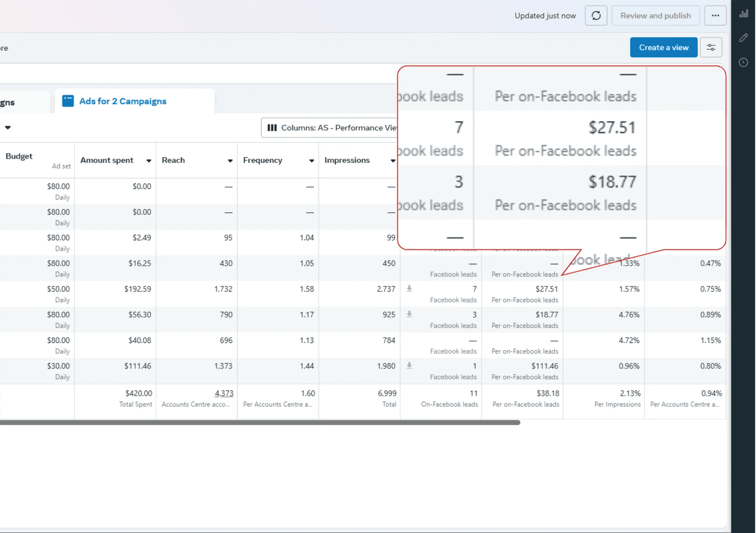This screenshot has height=533, width=756.
Task: Click the $192.59 amount spent cell
Action: point(115,294)
